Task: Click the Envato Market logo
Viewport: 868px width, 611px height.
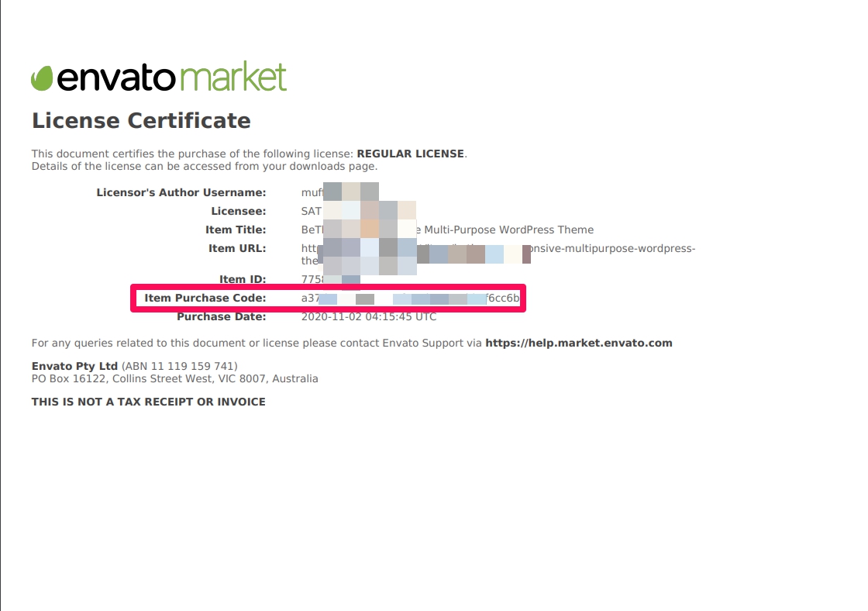Action: pyautogui.click(x=159, y=77)
